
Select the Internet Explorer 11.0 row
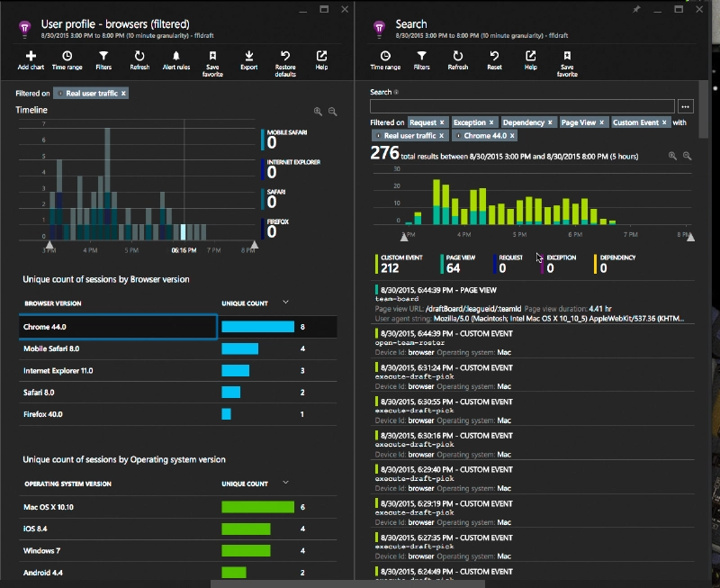click(177, 371)
